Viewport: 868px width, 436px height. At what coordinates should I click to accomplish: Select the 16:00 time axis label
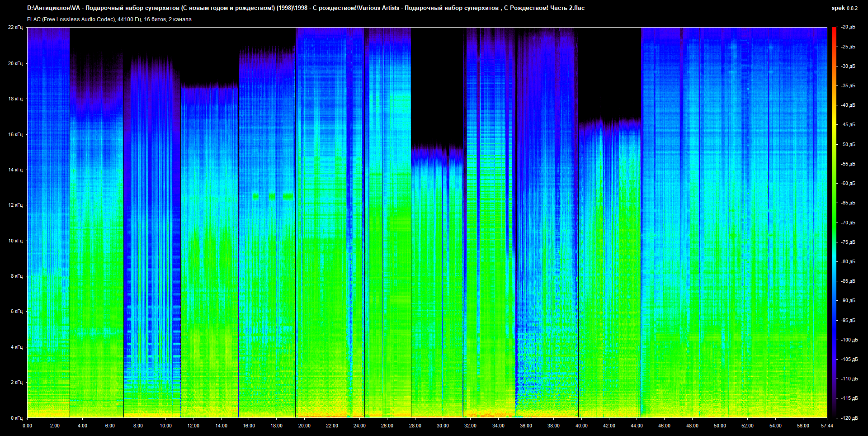coord(249,426)
